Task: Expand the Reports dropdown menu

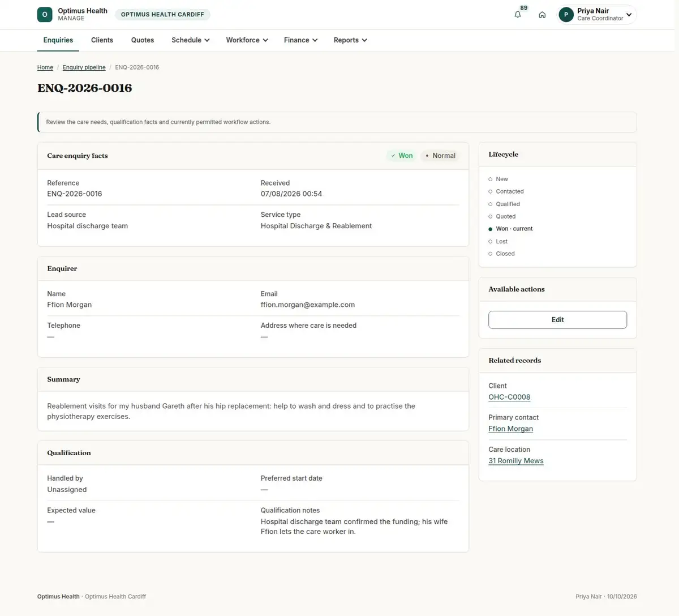Action: point(350,40)
